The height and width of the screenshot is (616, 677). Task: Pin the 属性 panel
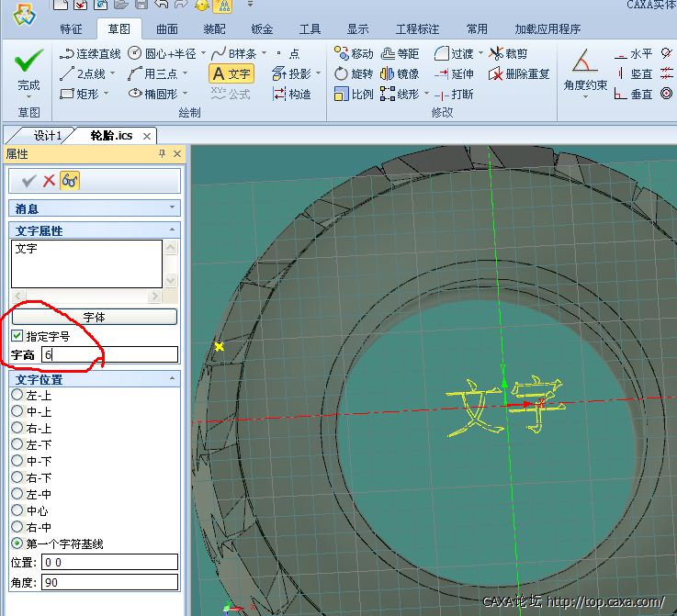pos(163,153)
